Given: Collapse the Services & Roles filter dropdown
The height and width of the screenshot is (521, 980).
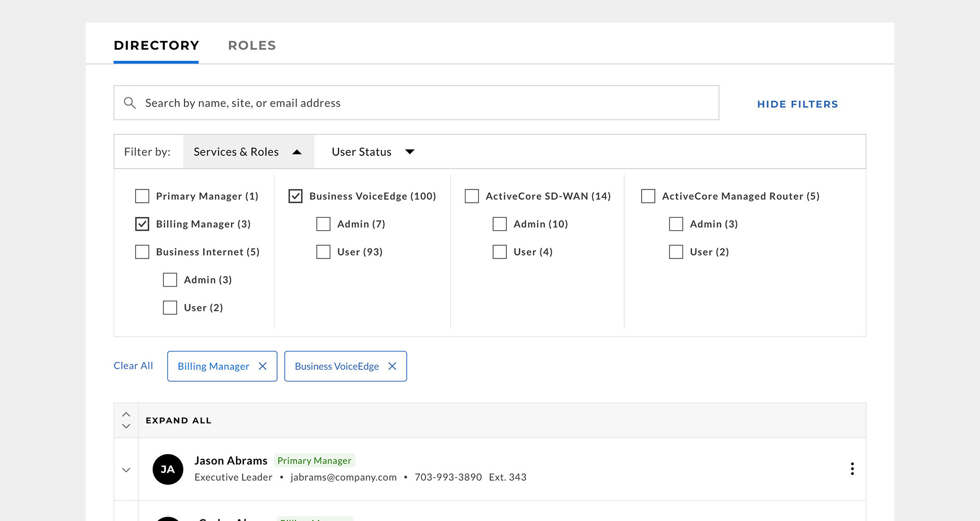Looking at the screenshot, I should coord(249,152).
